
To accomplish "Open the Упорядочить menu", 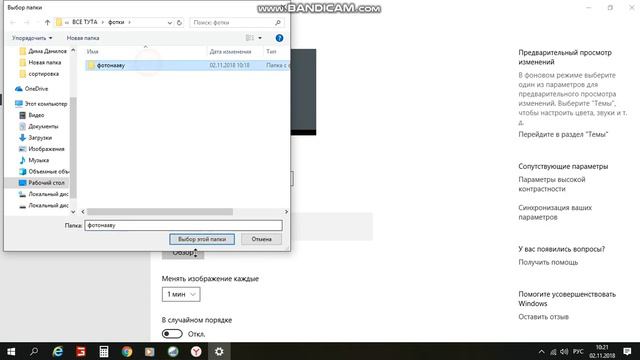I will coord(32,38).
